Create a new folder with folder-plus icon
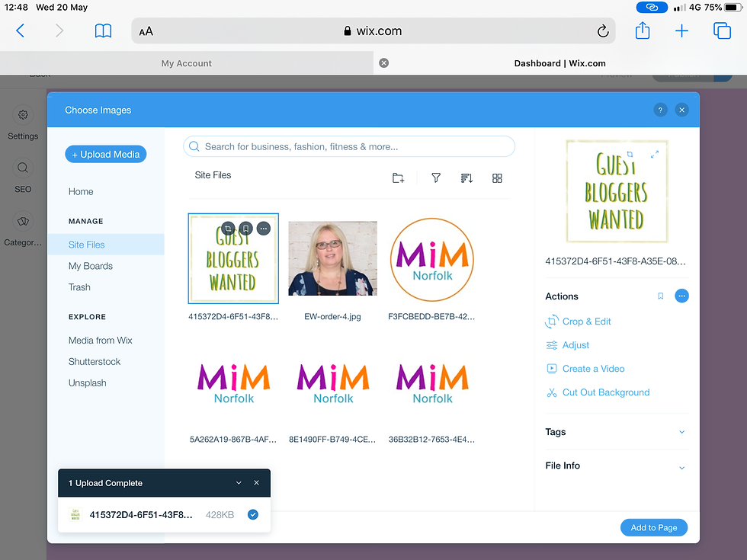Image resolution: width=747 pixels, height=560 pixels. 398,178
